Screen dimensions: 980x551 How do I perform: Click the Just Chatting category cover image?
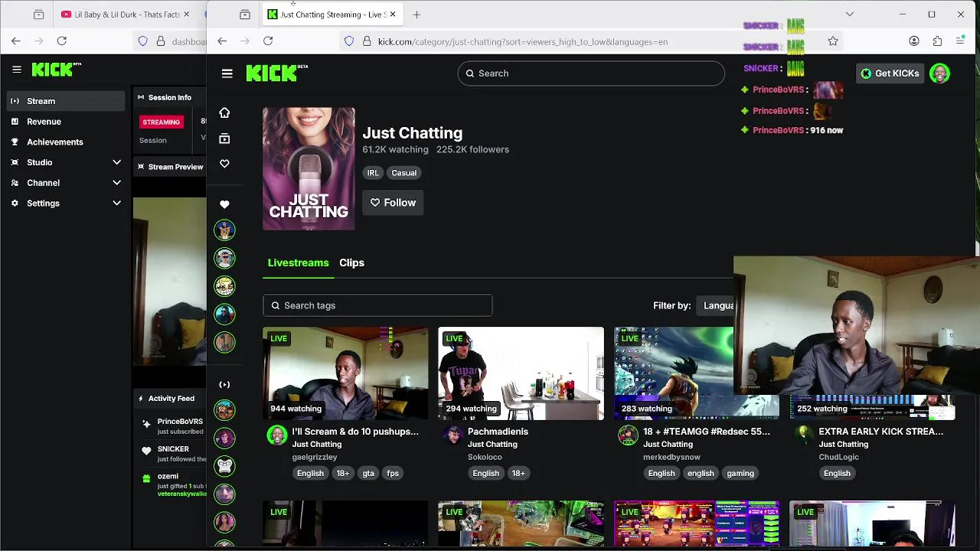[309, 168]
